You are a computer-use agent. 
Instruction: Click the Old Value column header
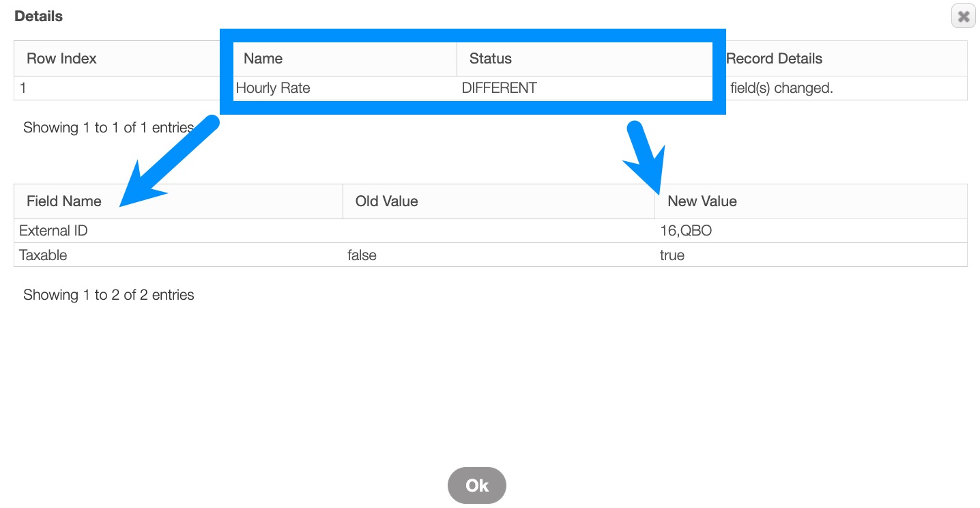pos(387,201)
